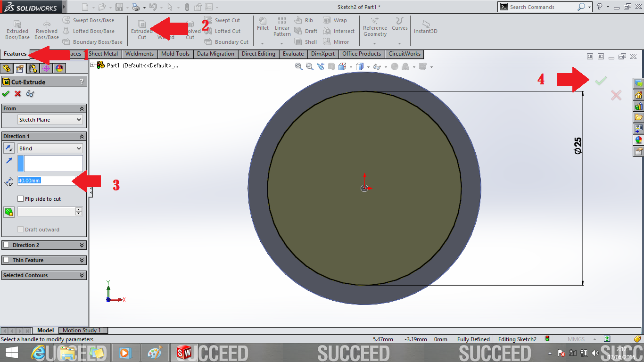The height and width of the screenshot is (362, 644).
Task: Select the Shell feature icon
Action: coord(306,41)
